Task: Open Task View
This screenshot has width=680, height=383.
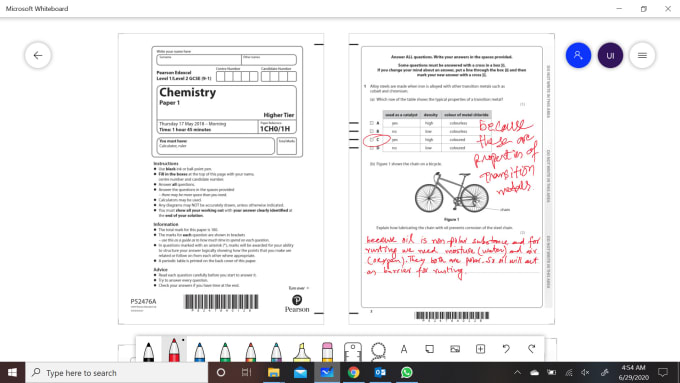Action: 246,373
